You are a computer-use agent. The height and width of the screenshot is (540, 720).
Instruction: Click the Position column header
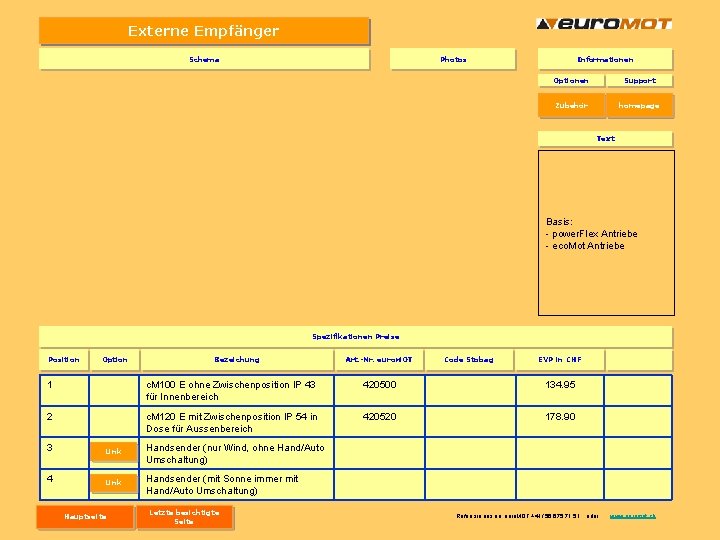tap(64, 360)
